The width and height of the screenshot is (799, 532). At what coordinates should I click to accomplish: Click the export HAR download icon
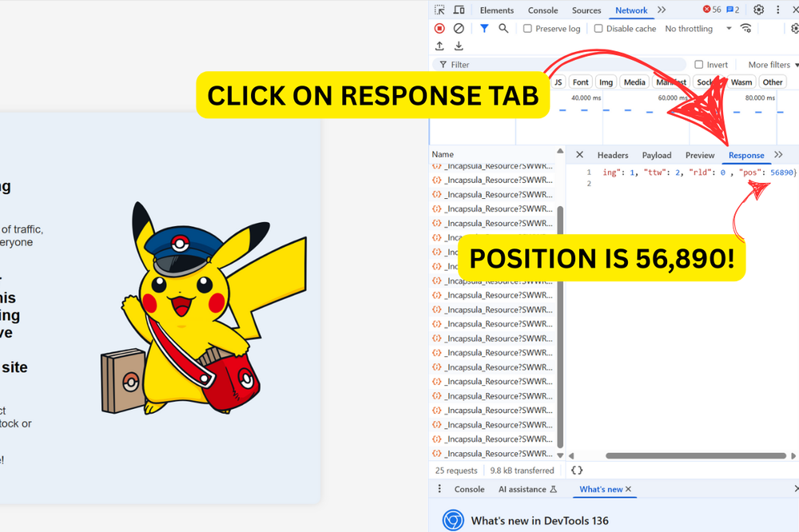pyautogui.click(x=459, y=46)
